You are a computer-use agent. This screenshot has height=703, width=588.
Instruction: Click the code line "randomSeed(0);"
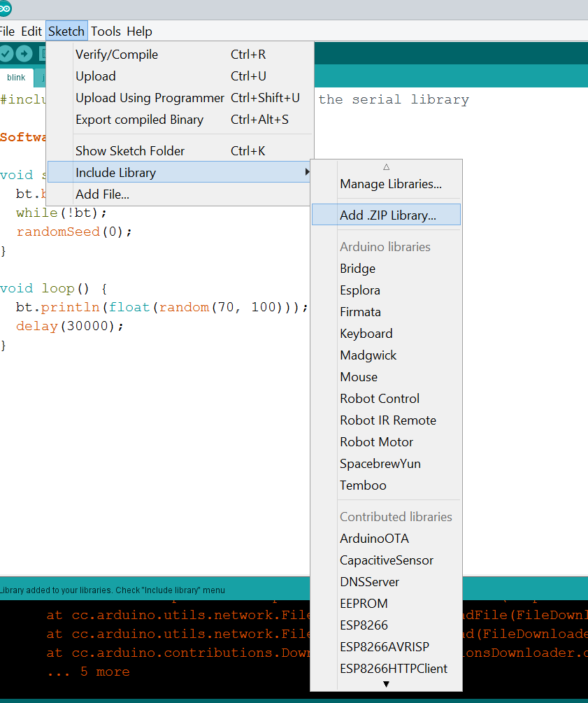pos(74,232)
